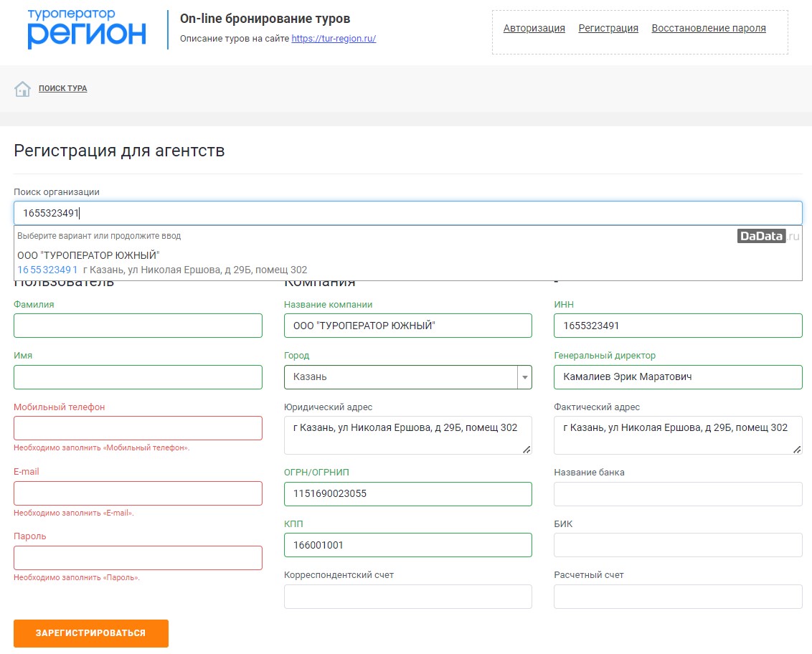
Task: Open Восстановление пароля link
Action: point(708,29)
